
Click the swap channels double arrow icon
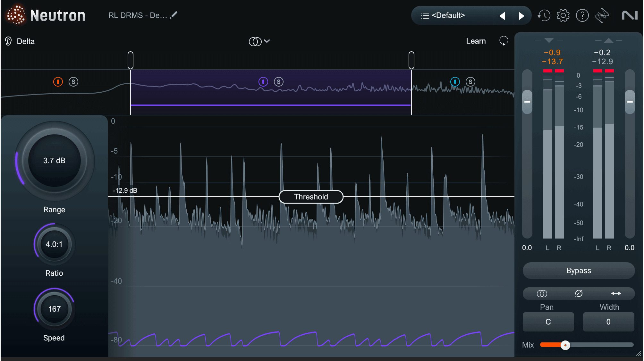pyautogui.click(x=616, y=293)
